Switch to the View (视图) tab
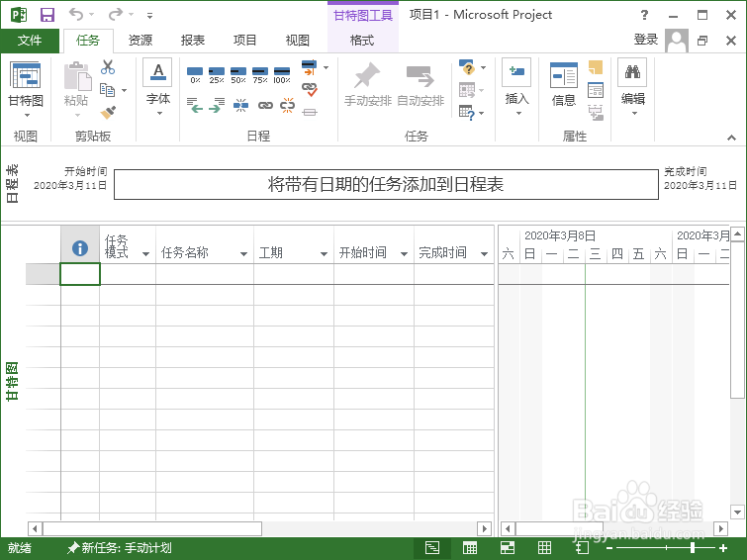This screenshot has height=560, width=747. coord(297,41)
